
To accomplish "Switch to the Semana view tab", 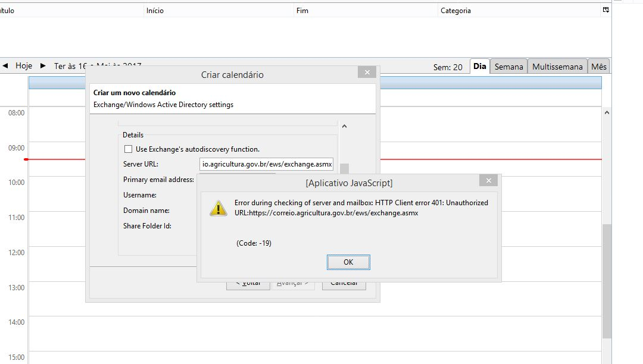I will (x=508, y=67).
